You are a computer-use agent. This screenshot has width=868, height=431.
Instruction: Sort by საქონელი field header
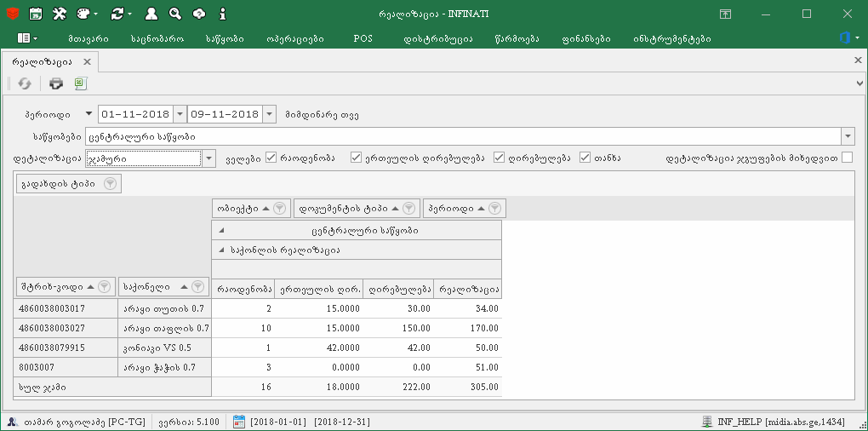coord(164,287)
